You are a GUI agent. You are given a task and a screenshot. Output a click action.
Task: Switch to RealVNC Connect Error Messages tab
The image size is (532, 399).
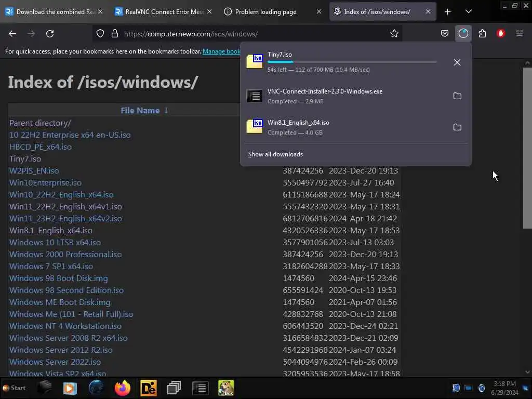(164, 12)
